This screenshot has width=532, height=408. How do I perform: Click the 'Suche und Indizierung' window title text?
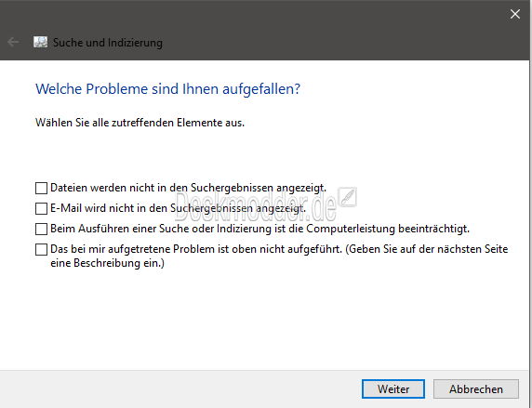click(108, 43)
